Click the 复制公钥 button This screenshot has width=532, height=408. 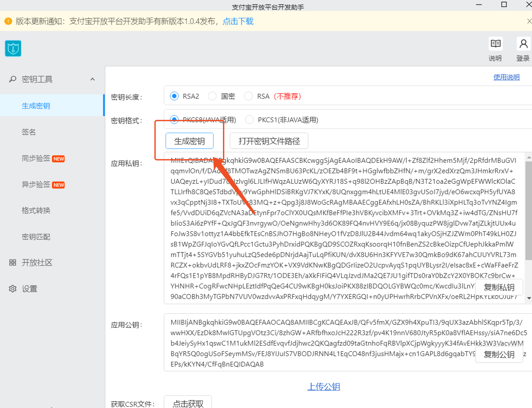pyautogui.click(x=499, y=354)
